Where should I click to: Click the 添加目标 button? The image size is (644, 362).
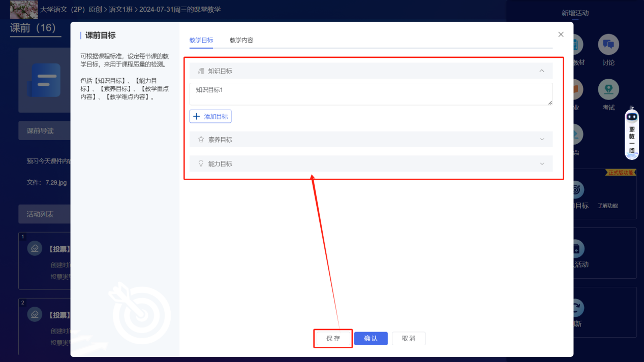point(210,116)
